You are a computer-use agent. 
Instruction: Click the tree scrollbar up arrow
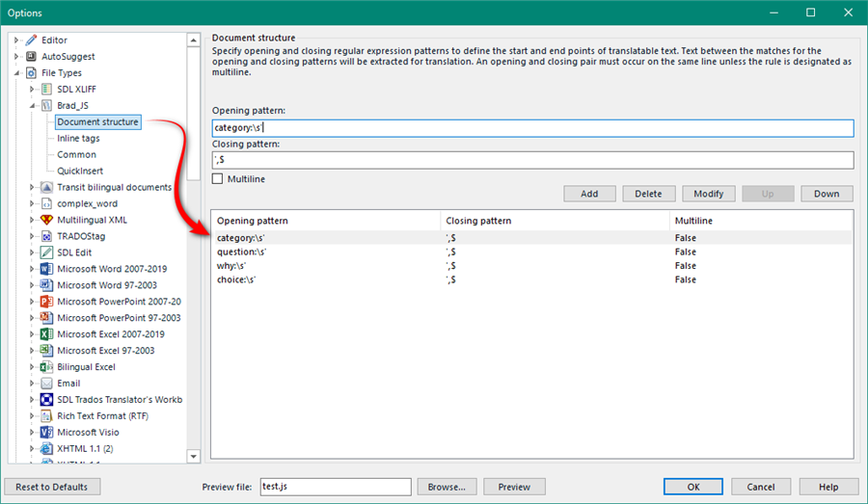(193, 40)
